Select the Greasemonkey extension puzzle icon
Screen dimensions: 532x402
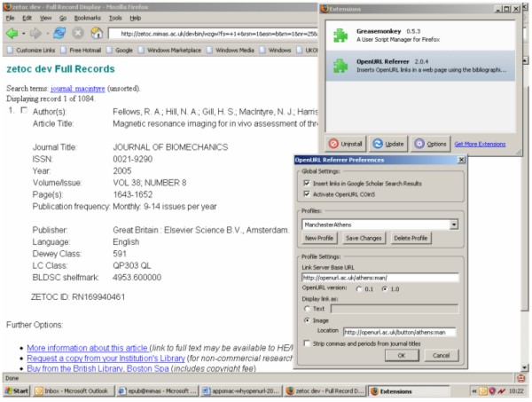(340, 36)
